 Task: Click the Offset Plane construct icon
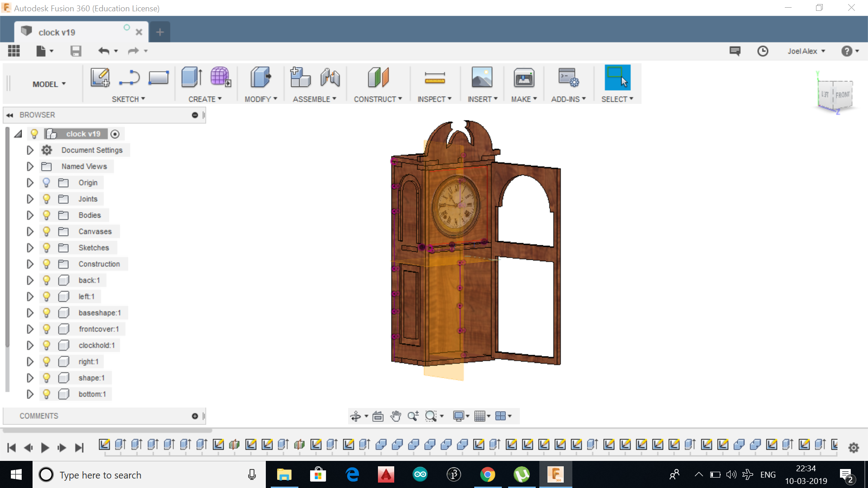click(378, 77)
